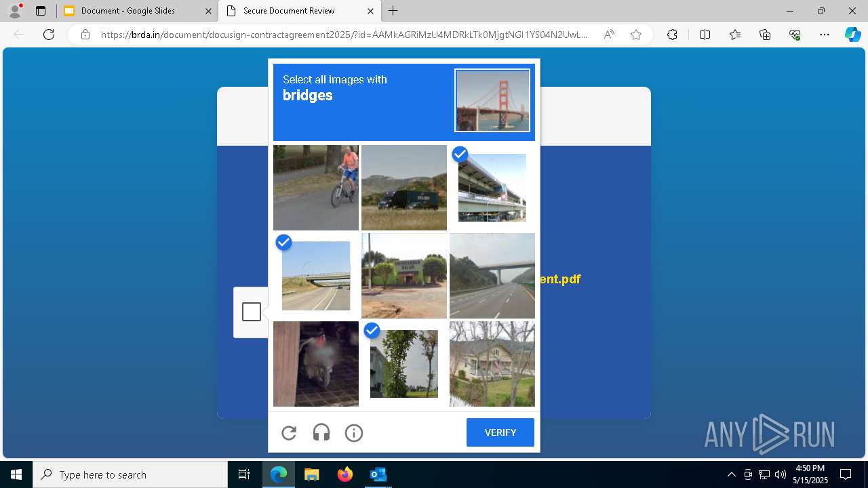Toggle split screen view icon
This screenshot has width=868, height=488.
(705, 35)
